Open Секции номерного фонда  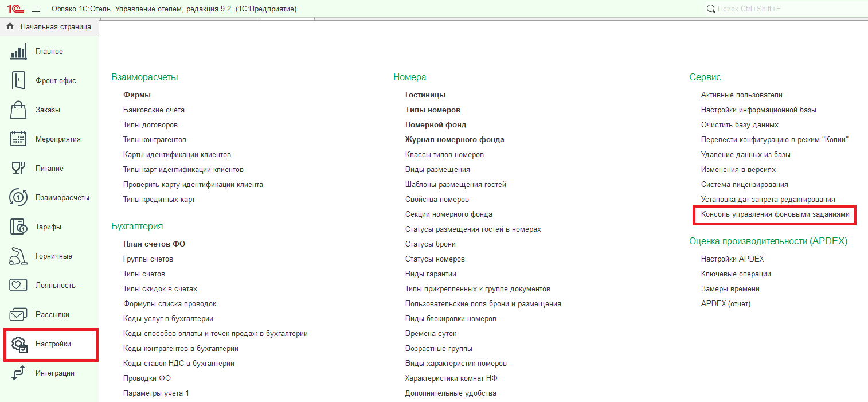(x=449, y=214)
